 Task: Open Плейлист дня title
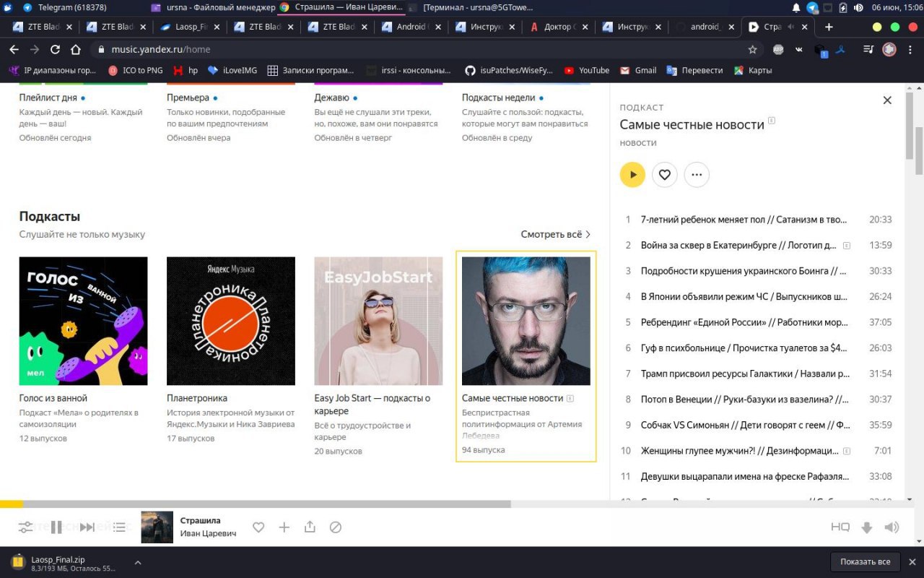tap(48, 98)
